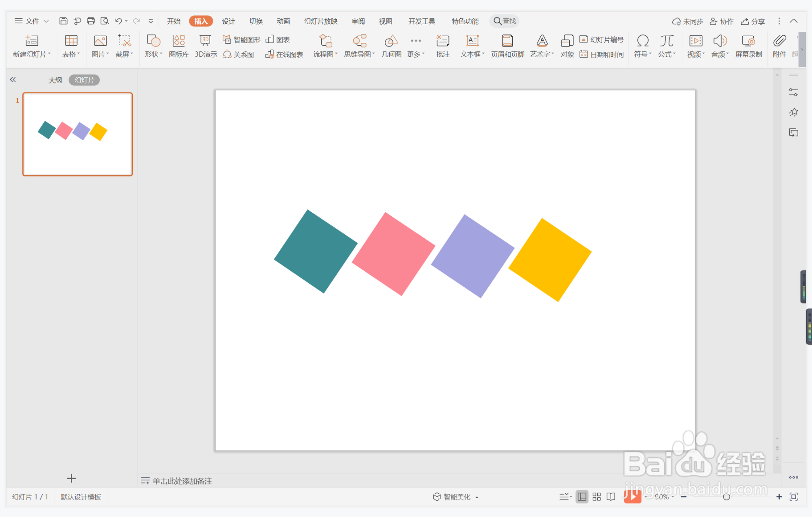Click the 3D演示 presentation icon
This screenshot has width=812, height=517.
(205, 46)
